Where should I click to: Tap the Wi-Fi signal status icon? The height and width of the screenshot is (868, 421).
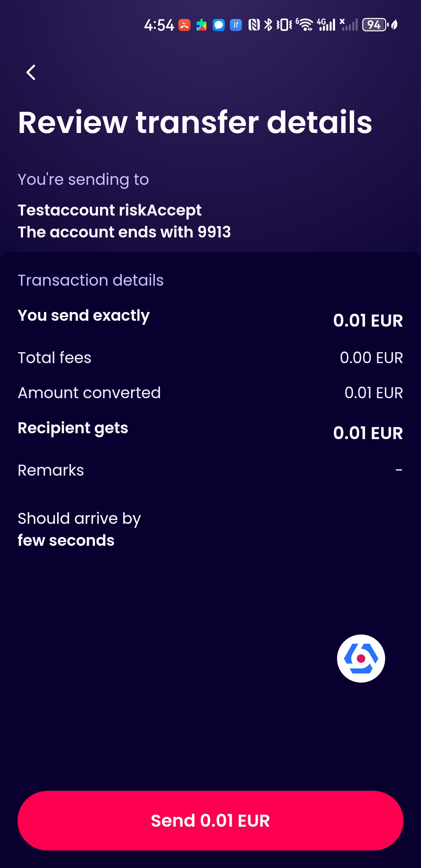(x=305, y=25)
